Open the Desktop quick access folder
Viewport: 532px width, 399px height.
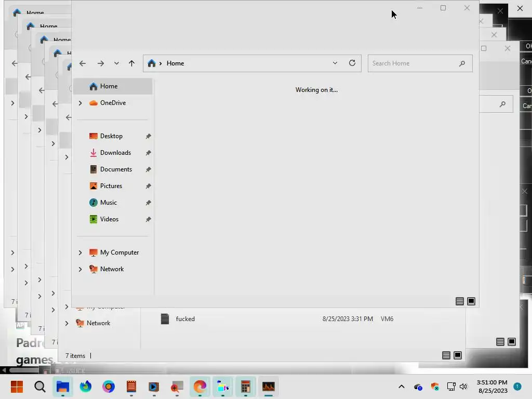(x=111, y=136)
